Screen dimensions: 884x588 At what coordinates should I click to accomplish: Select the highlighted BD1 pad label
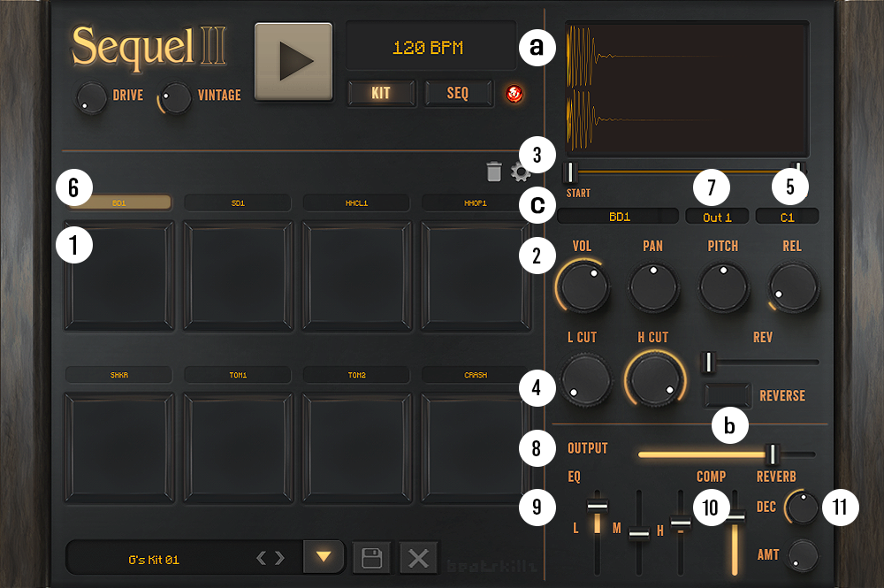[118, 203]
